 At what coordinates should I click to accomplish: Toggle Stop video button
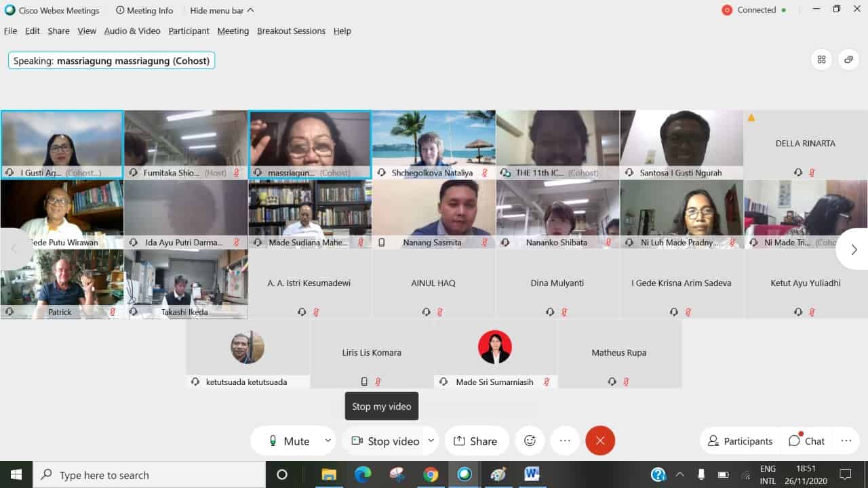[x=385, y=441]
